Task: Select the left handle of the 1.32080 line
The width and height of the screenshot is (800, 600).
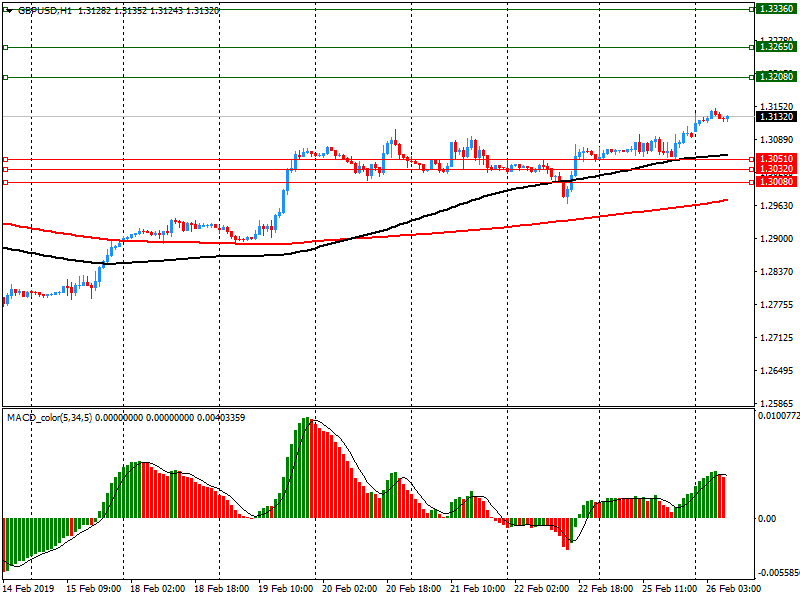Action: click(x=5, y=77)
